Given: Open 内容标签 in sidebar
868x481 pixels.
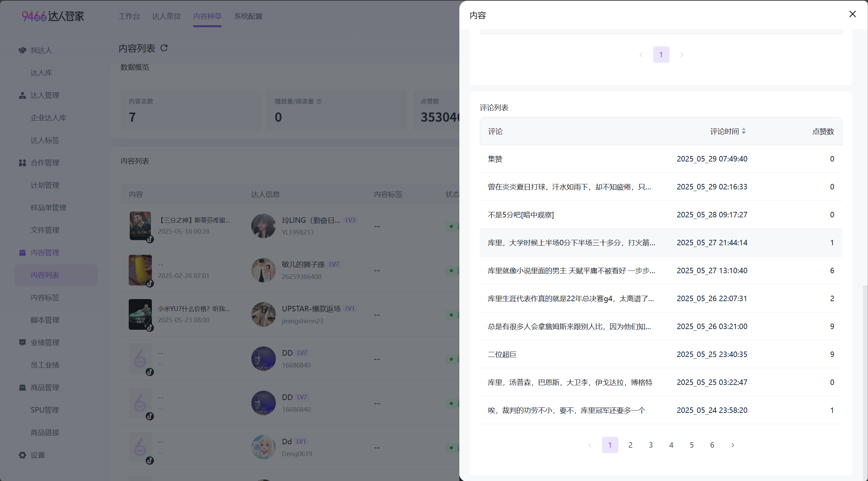Looking at the screenshot, I should tap(45, 298).
